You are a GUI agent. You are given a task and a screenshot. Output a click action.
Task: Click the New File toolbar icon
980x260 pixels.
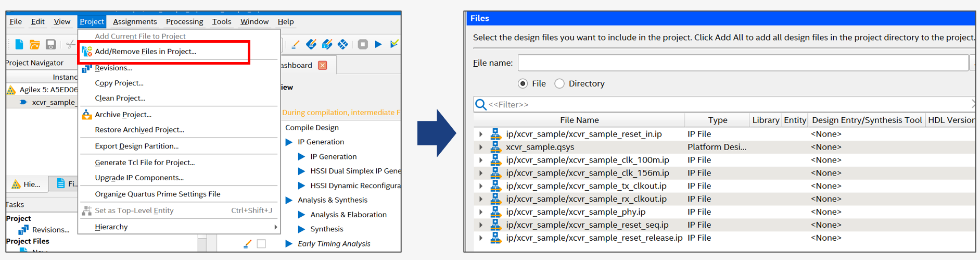[x=19, y=44]
